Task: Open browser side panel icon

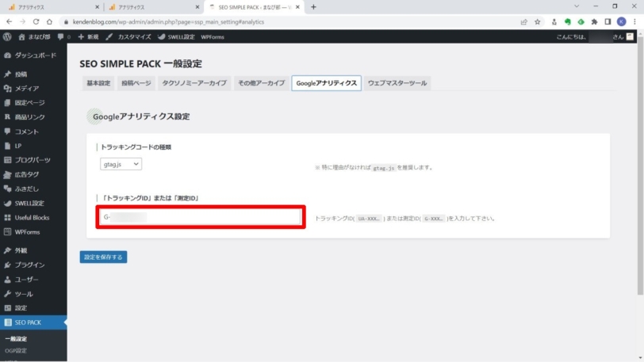Action: click(608, 21)
